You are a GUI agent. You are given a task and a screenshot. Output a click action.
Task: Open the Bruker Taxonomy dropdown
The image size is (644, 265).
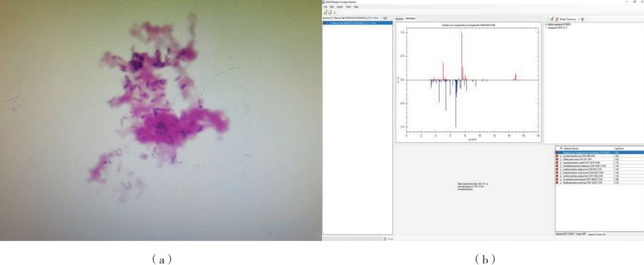point(569,19)
